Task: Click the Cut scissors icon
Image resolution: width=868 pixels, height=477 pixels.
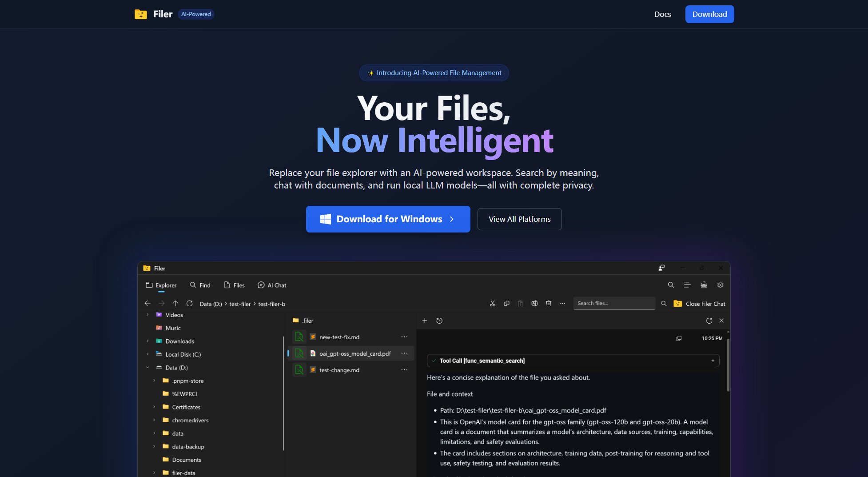Action: point(492,303)
